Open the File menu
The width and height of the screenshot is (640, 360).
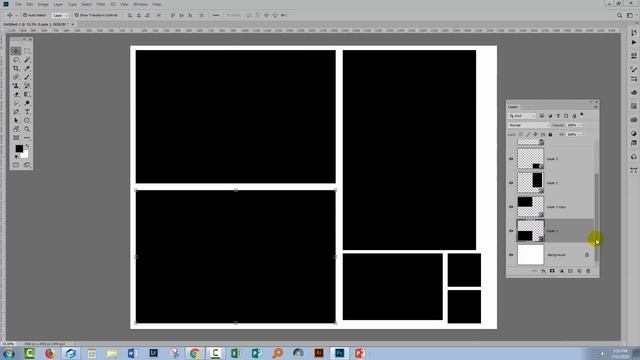(x=18, y=4)
